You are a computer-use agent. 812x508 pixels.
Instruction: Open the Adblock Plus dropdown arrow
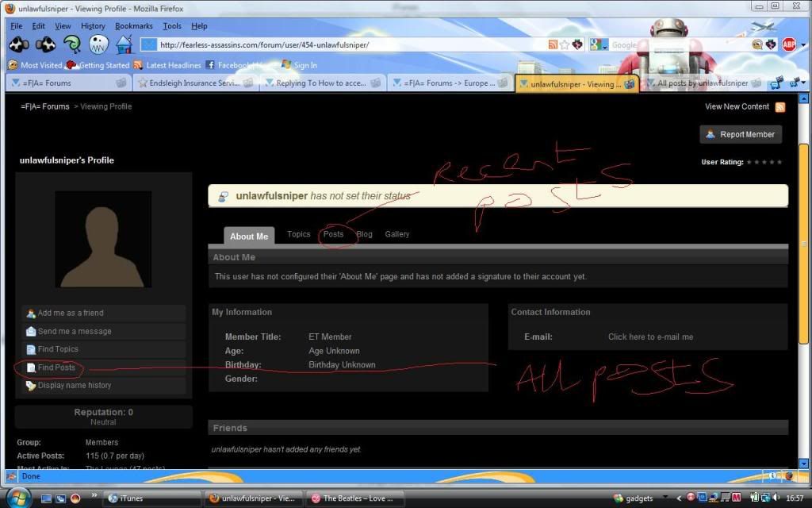[x=803, y=45]
